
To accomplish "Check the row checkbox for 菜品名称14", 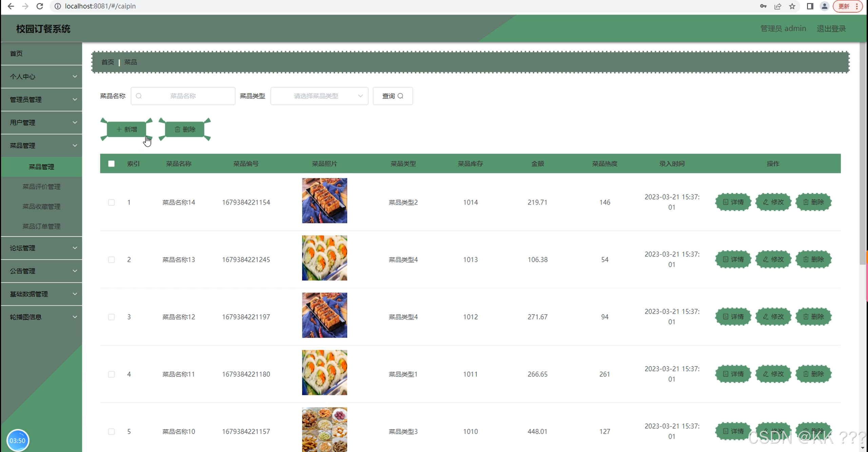I will tap(111, 203).
